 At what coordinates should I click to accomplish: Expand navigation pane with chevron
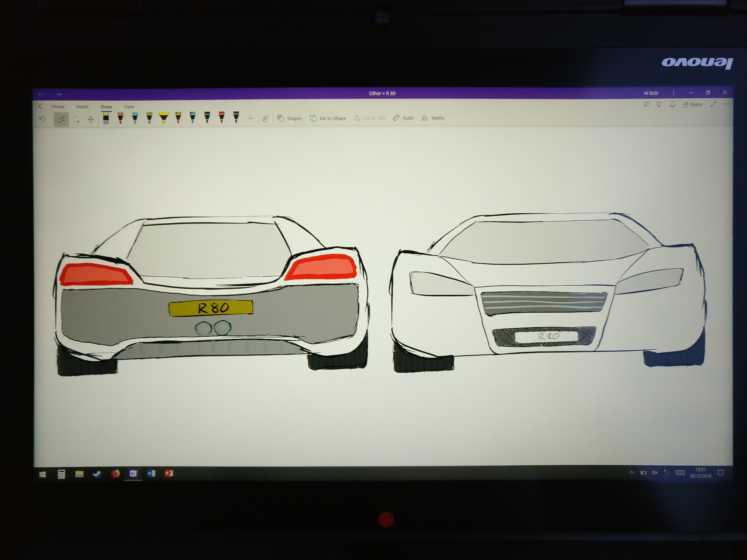click(x=40, y=106)
